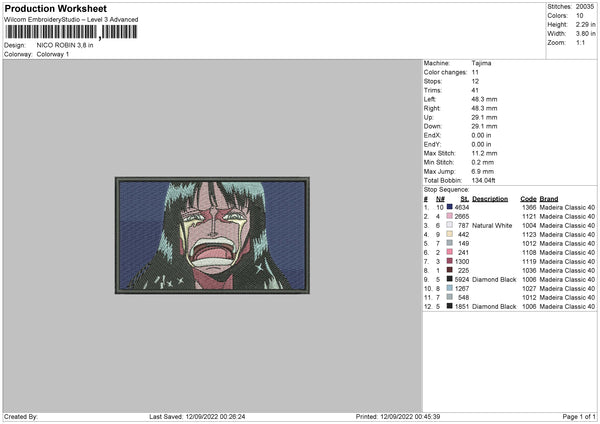The image size is (600, 424).
Task: Click the Description column header
Action: tap(490, 199)
